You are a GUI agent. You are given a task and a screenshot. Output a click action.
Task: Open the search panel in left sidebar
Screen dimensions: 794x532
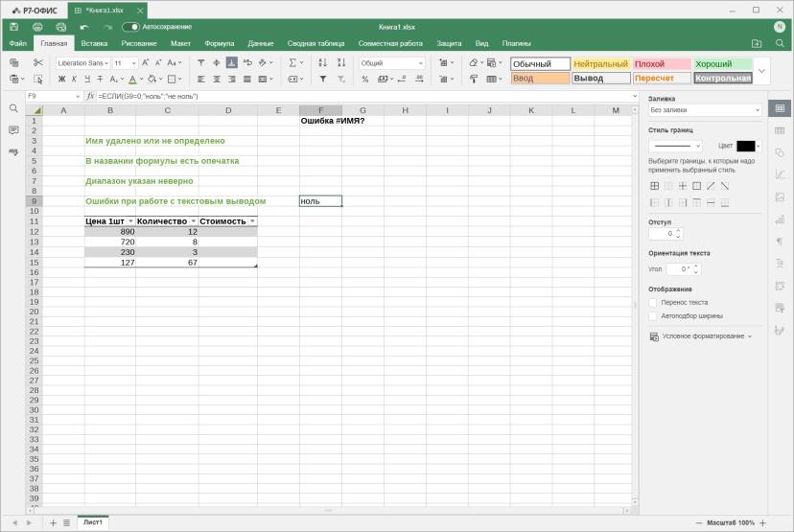[13, 108]
